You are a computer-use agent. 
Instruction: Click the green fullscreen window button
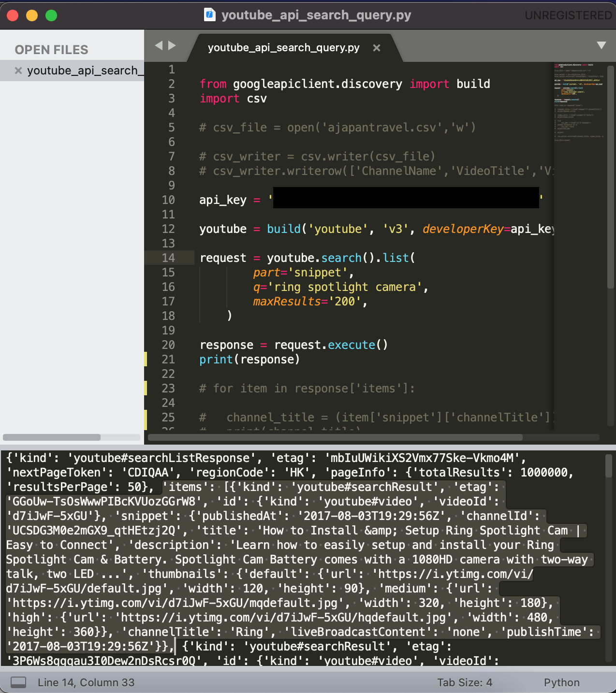[51, 15]
